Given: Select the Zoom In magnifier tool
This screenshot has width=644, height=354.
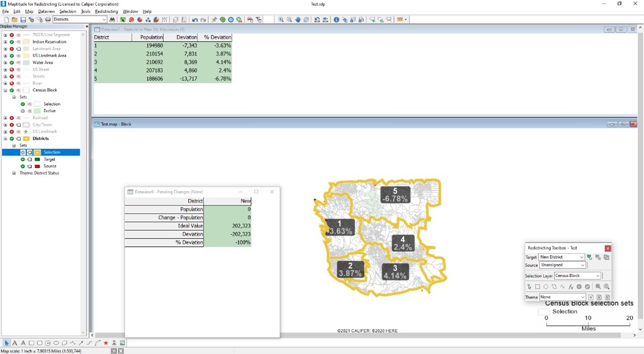Looking at the screenshot, I should click(x=281, y=20).
